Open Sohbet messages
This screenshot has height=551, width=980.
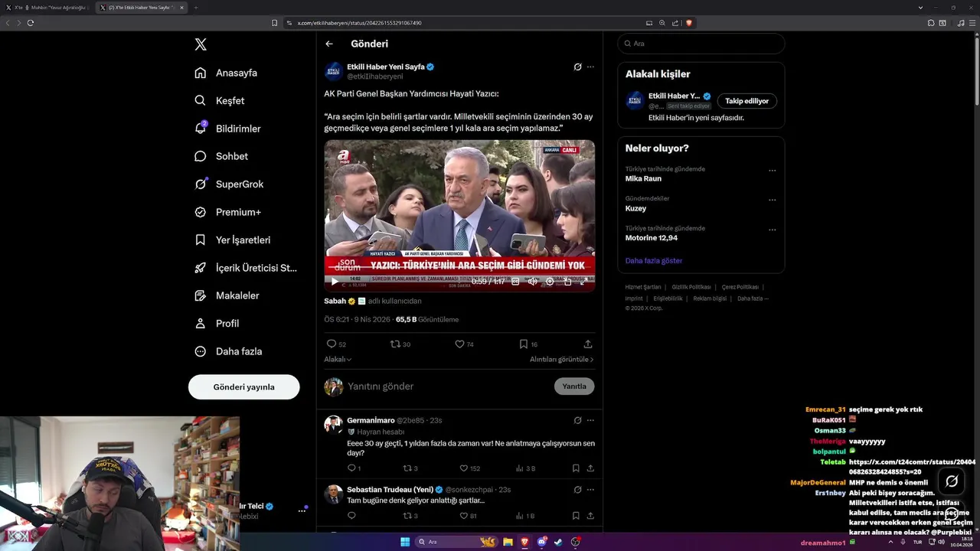(221, 156)
